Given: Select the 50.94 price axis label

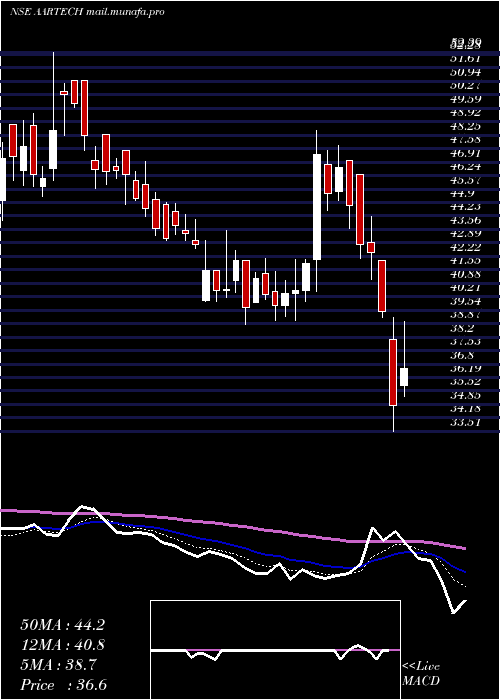Looking at the screenshot, I should [x=466, y=71].
